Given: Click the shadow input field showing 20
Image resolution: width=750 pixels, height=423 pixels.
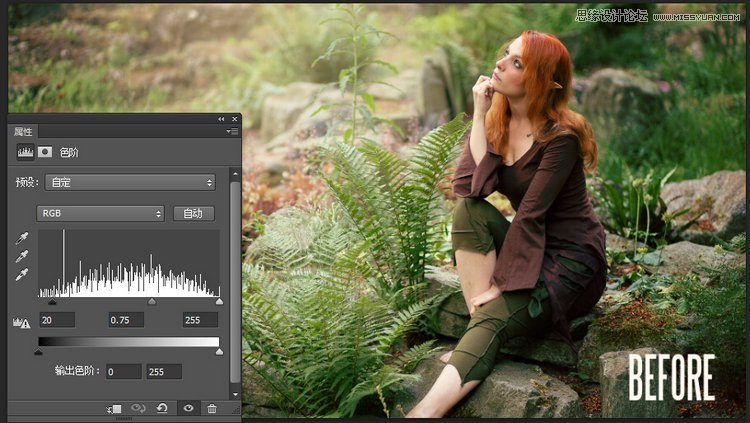Looking at the screenshot, I should pos(57,320).
